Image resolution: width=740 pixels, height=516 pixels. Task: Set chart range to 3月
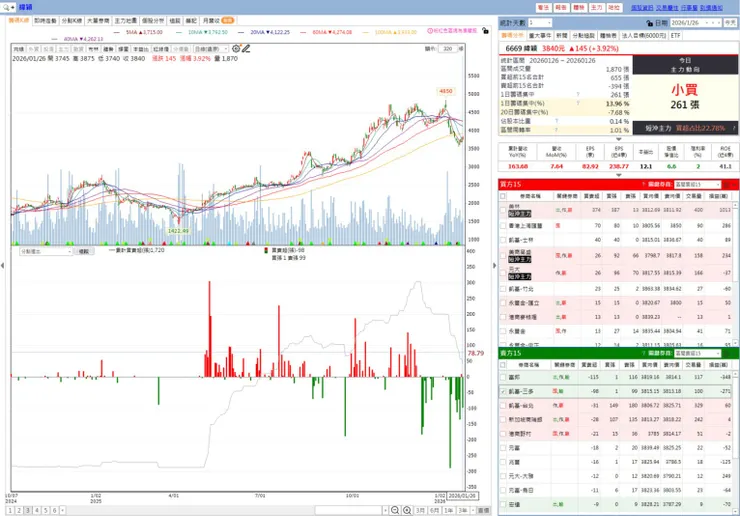tap(420, 510)
